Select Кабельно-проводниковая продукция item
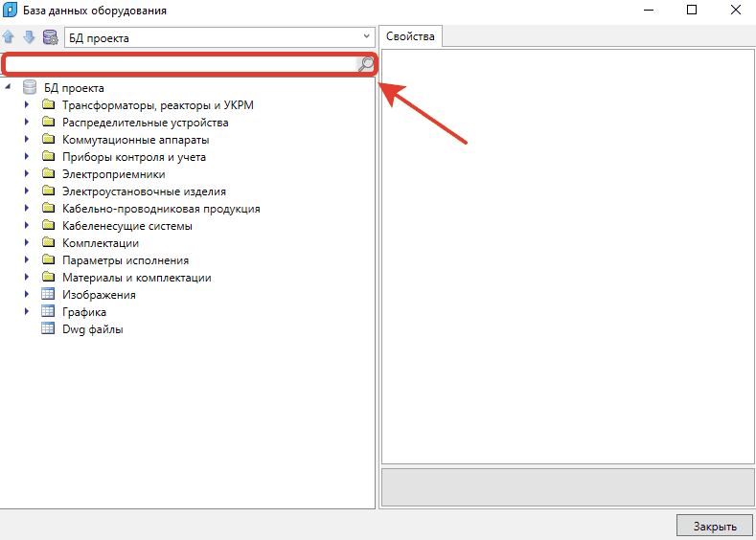This screenshot has width=756, height=540. (x=161, y=209)
